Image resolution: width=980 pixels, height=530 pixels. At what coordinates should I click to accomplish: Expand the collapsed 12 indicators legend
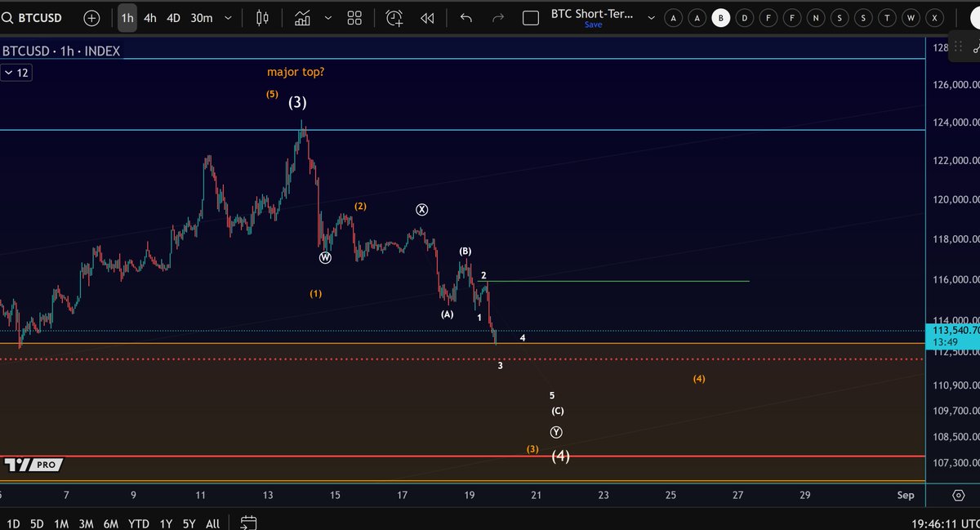16,73
